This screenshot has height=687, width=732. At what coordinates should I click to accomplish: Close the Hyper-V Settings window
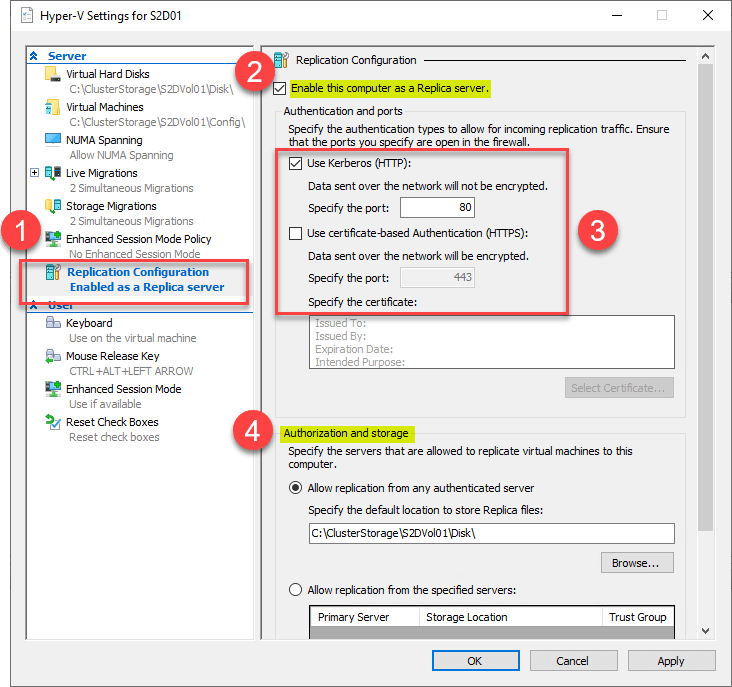708,15
